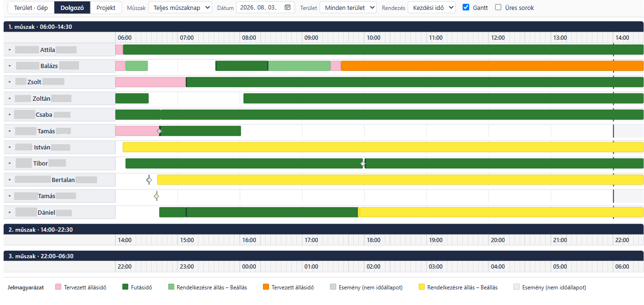Click the pink bar in Zsolt's row
Screen dimensions: 644x305
click(150, 82)
